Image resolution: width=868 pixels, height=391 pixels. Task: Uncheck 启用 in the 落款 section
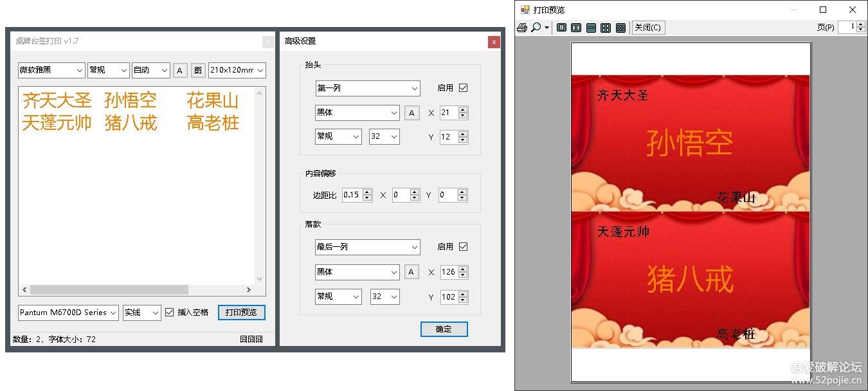coord(463,247)
